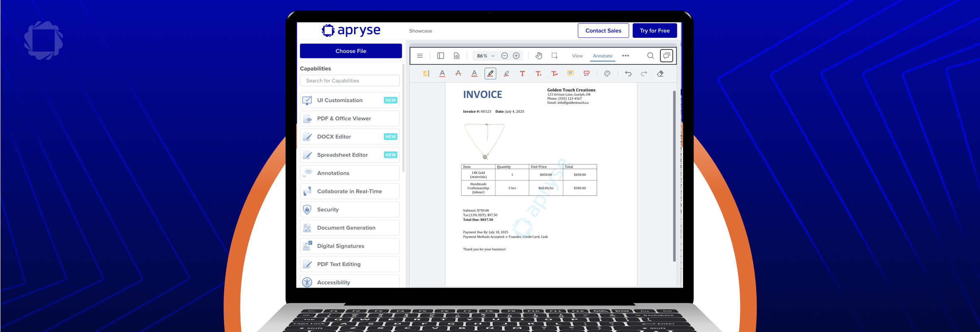Select the eraser tool
The image size is (980, 332).
click(660, 73)
